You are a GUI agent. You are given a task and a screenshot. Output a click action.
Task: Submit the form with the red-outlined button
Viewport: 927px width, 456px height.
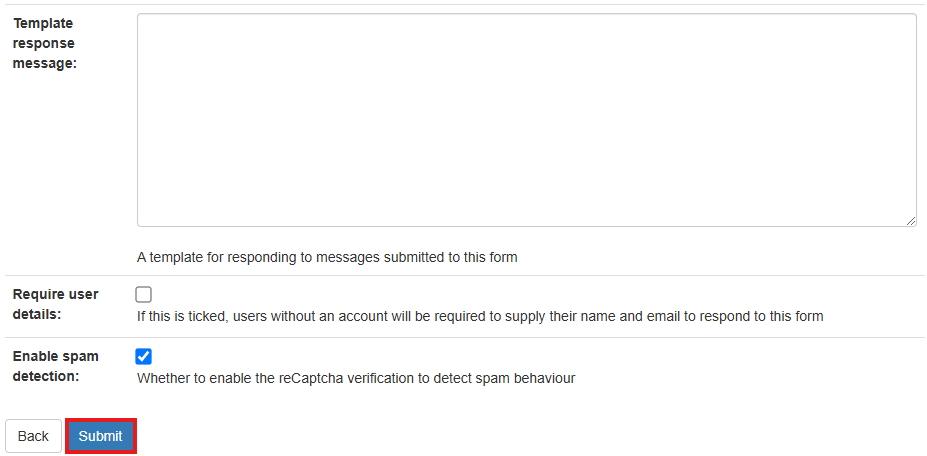point(101,436)
